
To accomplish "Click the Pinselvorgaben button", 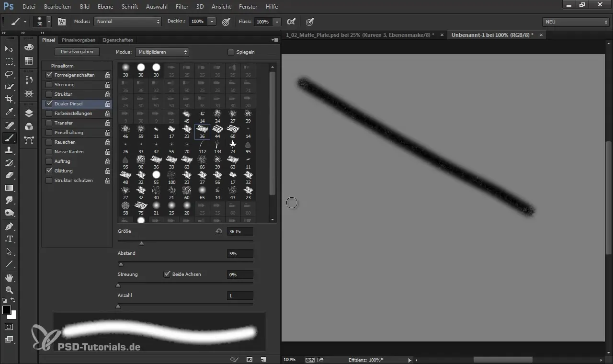I will coord(77,52).
